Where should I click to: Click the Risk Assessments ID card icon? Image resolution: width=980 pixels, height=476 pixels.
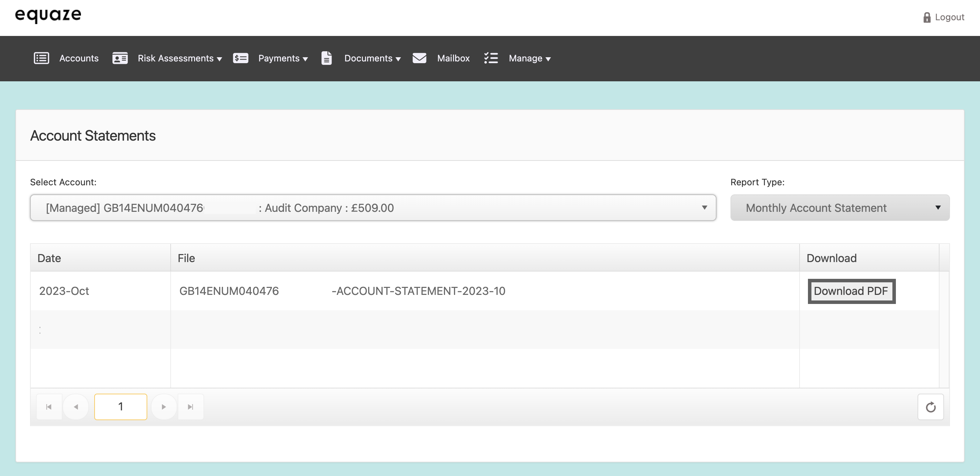(120, 58)
